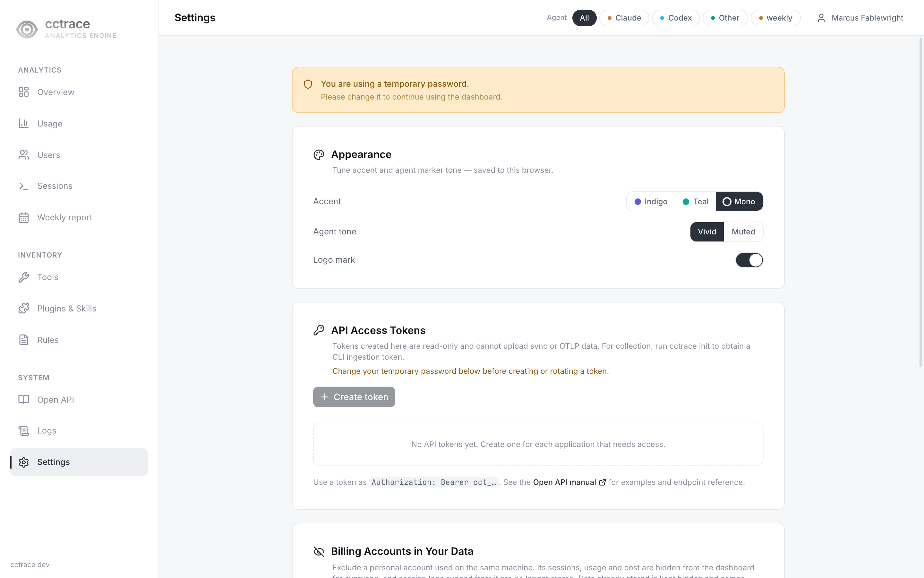This screenshot has width=924, height=578.
Task: Click the Plugins & Skills puzzle icon
Action: click(24, 309)
